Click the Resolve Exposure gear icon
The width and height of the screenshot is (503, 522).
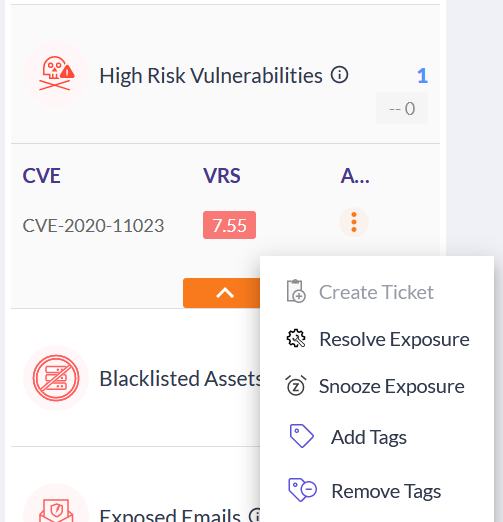tap(296, 339)
